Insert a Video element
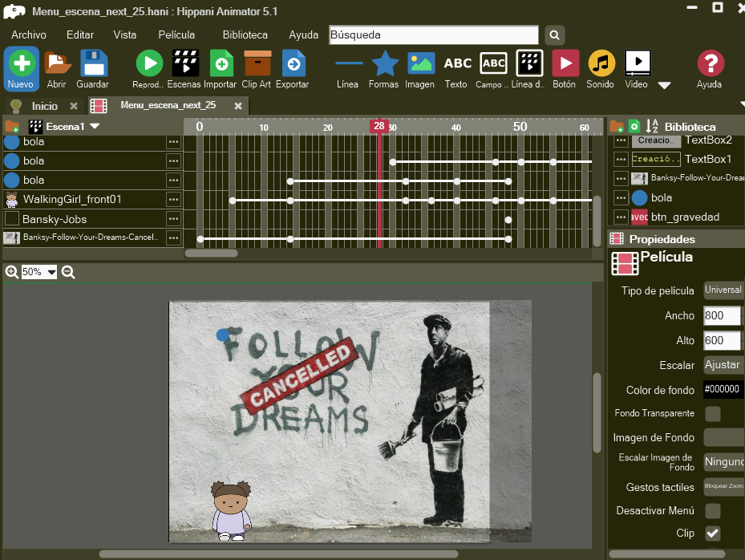745x560 pixels. pyautogui.click(x=637, y=69)
